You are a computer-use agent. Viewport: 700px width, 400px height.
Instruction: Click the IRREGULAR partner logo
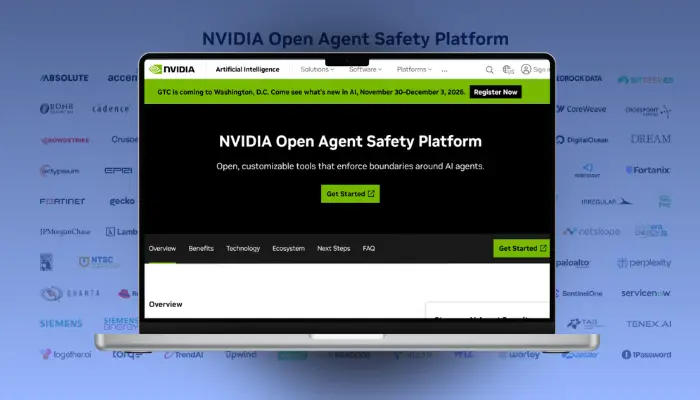607,201
